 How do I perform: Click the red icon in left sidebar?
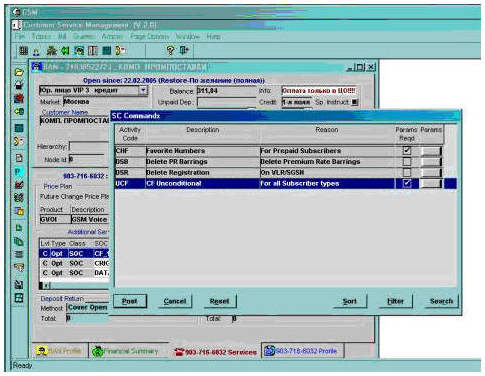pos(19,98)
